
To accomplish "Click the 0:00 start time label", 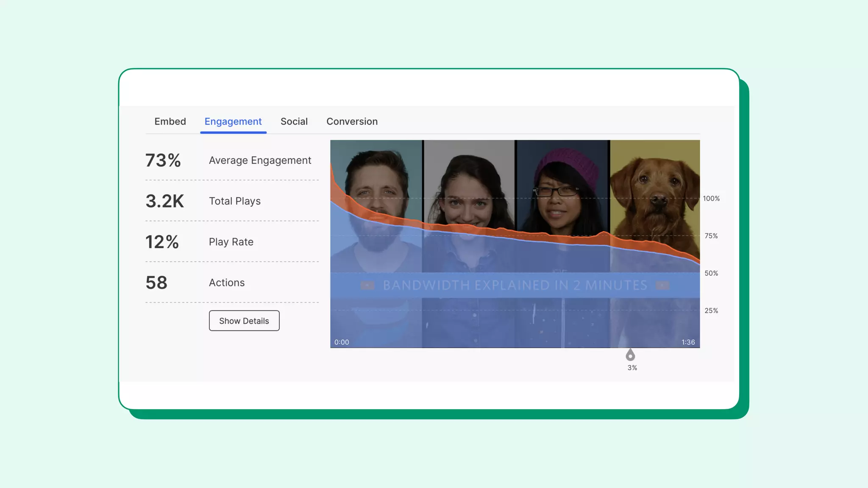I will (342, 342).
